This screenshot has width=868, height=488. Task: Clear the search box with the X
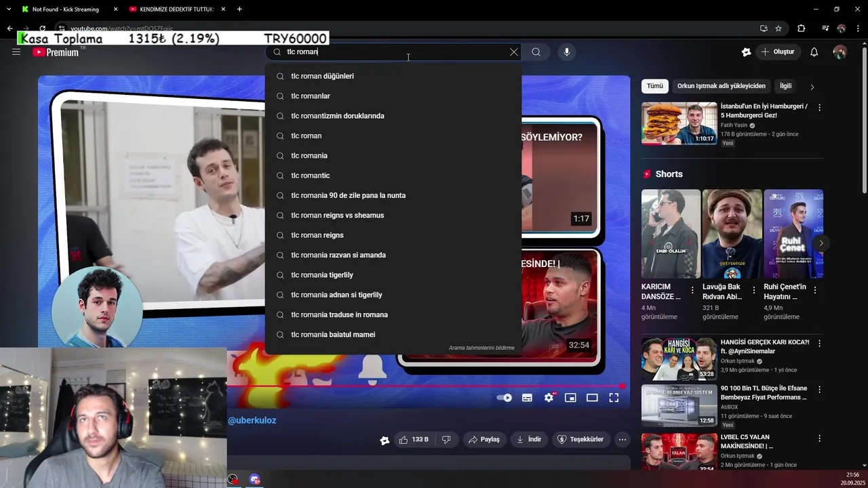(514, 52)
